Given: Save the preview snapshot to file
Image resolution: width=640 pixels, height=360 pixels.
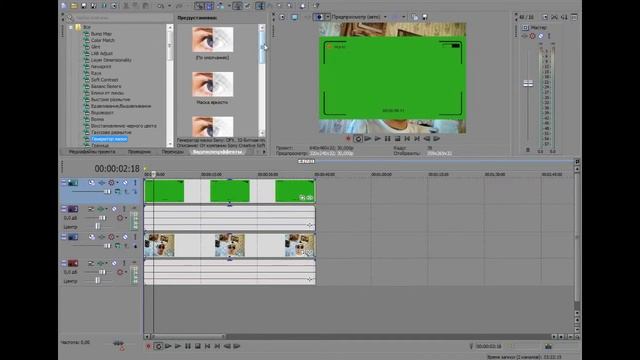Looking at the screenshot, I should (424, 17).
